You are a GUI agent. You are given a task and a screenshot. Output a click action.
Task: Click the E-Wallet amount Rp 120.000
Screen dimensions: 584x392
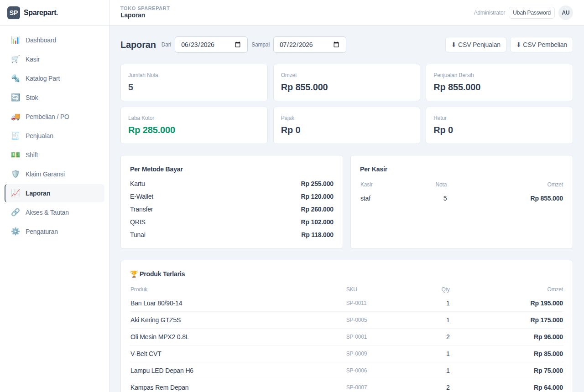[x=317, y=196]
